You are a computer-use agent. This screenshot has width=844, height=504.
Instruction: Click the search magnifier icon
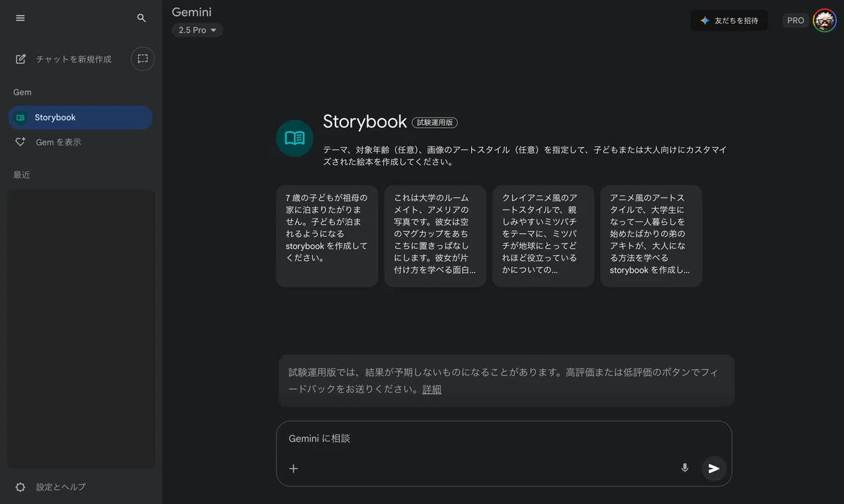coord(141,18)
